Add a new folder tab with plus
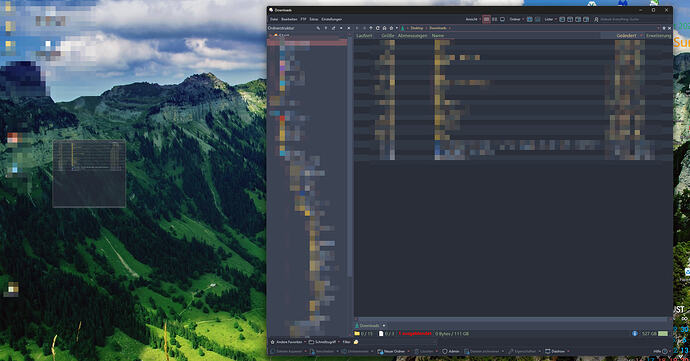690x361 pixels. coord(384,325)
